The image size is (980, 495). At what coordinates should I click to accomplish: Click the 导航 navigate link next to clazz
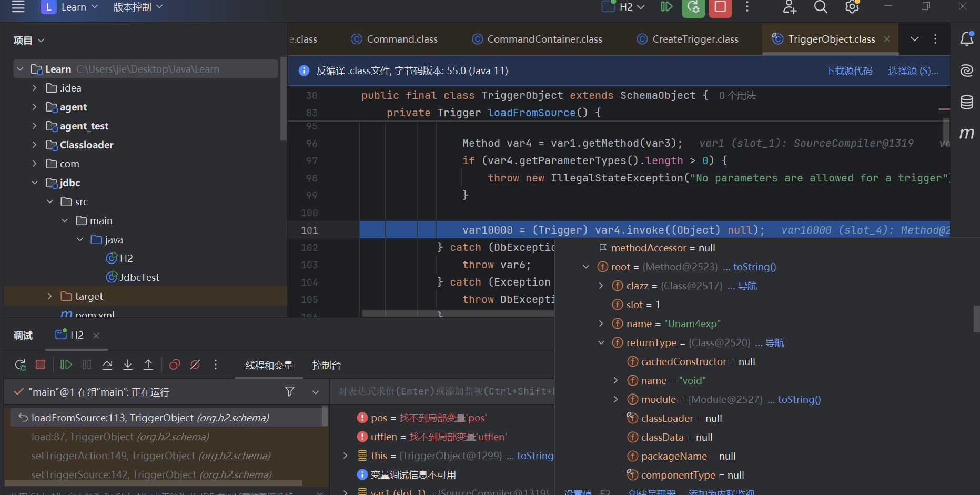pos(747,286)
